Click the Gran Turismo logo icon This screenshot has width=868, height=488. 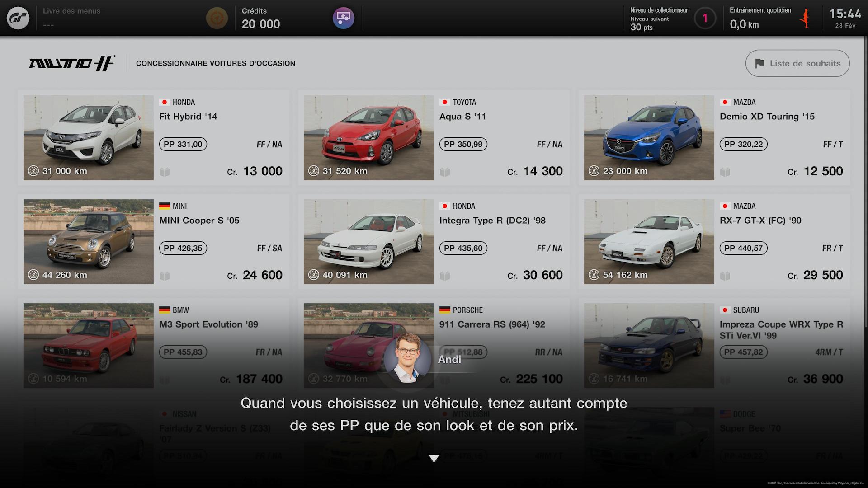[18, 18]
